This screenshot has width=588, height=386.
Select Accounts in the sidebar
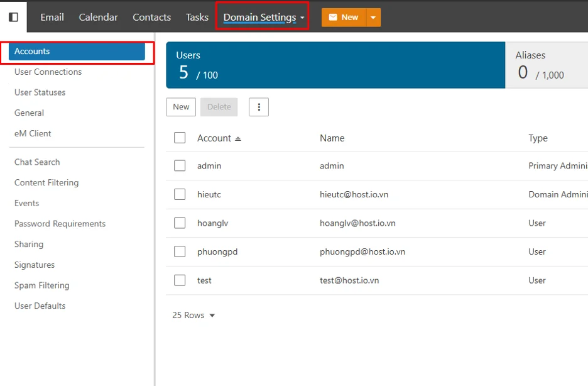(x=77, y=52)
